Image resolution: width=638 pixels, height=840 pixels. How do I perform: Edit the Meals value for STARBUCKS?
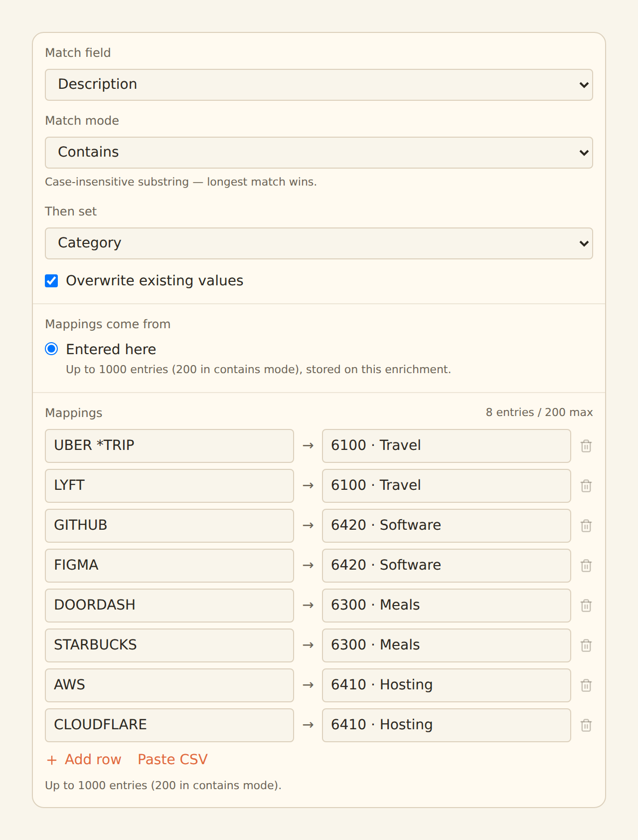[447, 645]
